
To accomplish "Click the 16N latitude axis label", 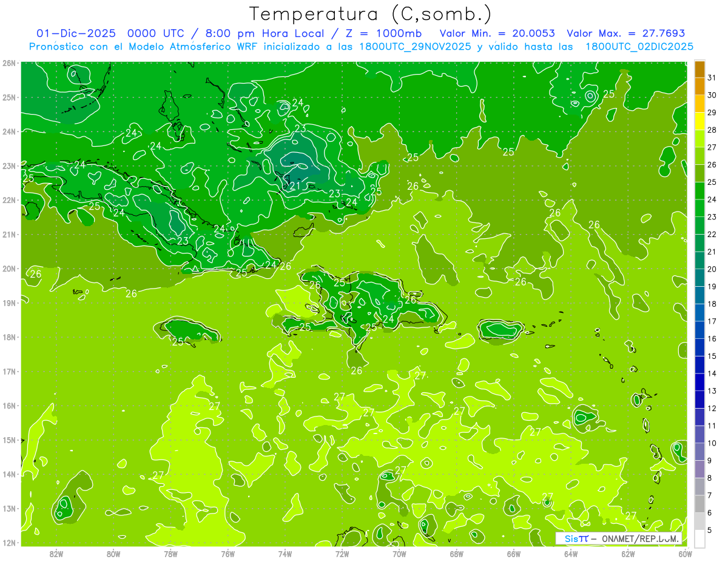I will click(x=8, y=406).
